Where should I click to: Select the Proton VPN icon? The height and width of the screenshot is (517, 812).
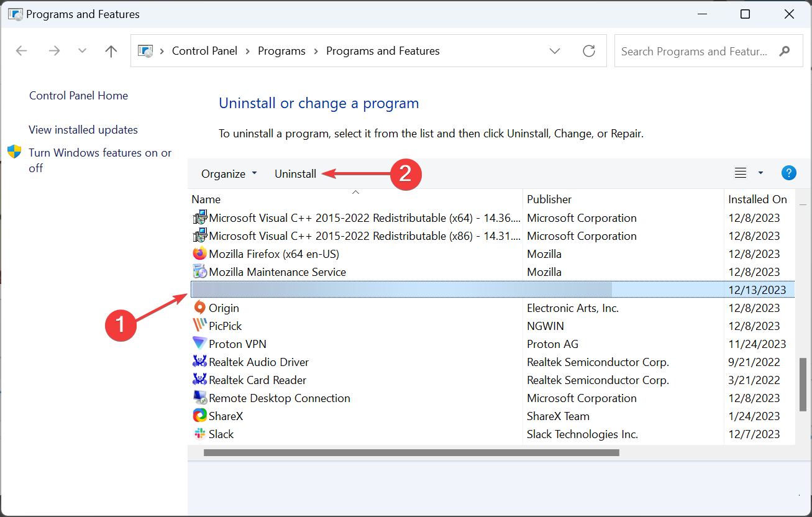click(x=199, y=344)
